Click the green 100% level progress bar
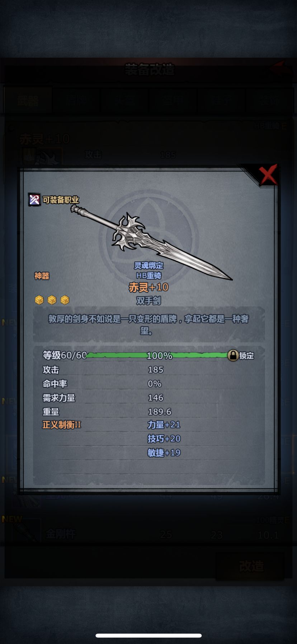 pyautogui.click(x=157, y=355)
